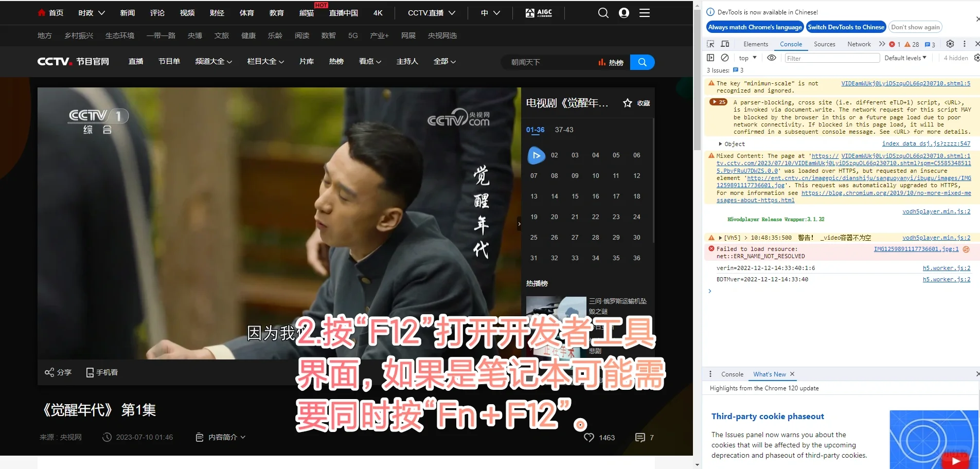Open DevTools settings with the gear icon
Image resolution: width=980 pixels, height=469 pixels.
950,44
